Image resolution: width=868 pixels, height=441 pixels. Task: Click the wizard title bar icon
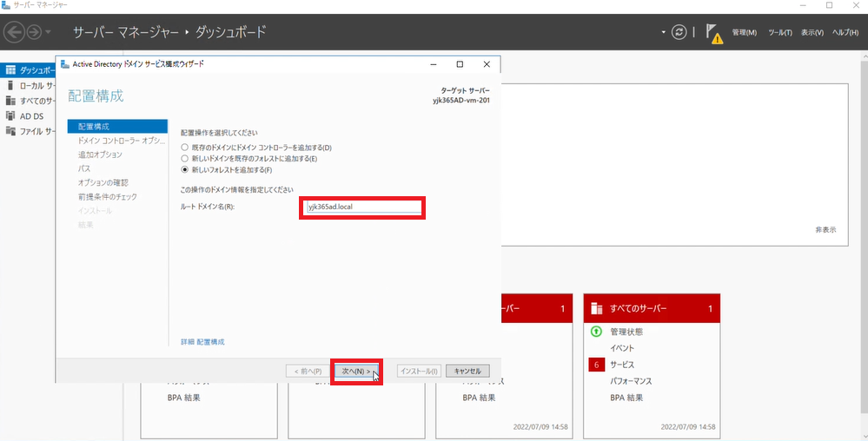pyautogui.click(x=65, y=64)
